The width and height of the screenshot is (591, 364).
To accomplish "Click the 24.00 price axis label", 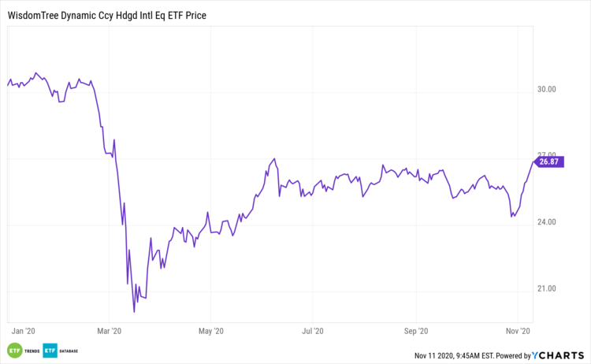I will click(x=546, y=222).
